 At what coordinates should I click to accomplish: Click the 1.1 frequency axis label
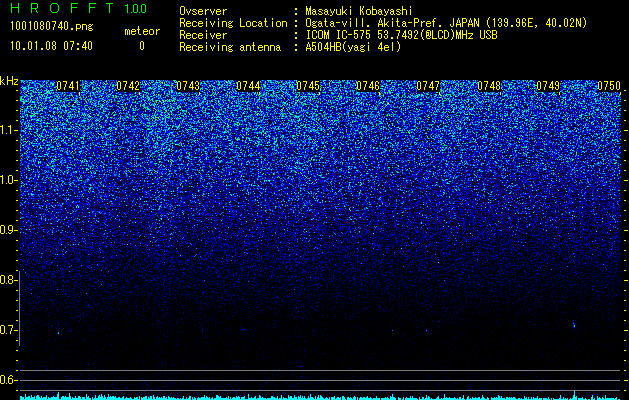click(x=9, y=130)
